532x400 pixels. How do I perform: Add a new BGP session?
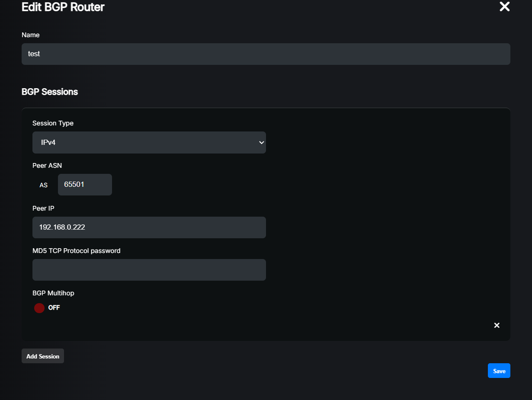[x=42, y=356]
